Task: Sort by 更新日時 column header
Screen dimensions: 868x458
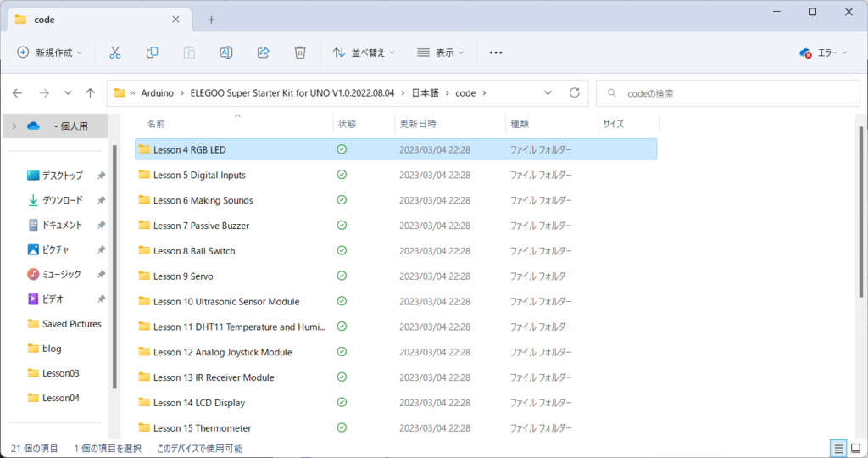Action: click(418, 124)
